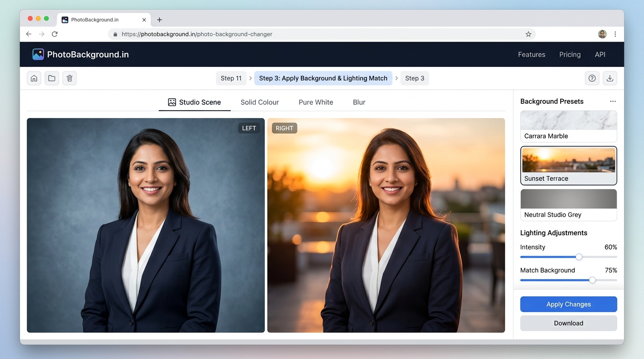Choose the Neutral Studio Grey preset
644x359 pixels.
[x=569, y=205]
